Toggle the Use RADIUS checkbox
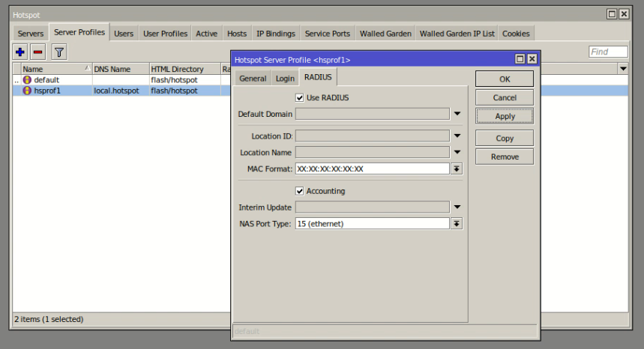644x349 pixels. (300, 97)
